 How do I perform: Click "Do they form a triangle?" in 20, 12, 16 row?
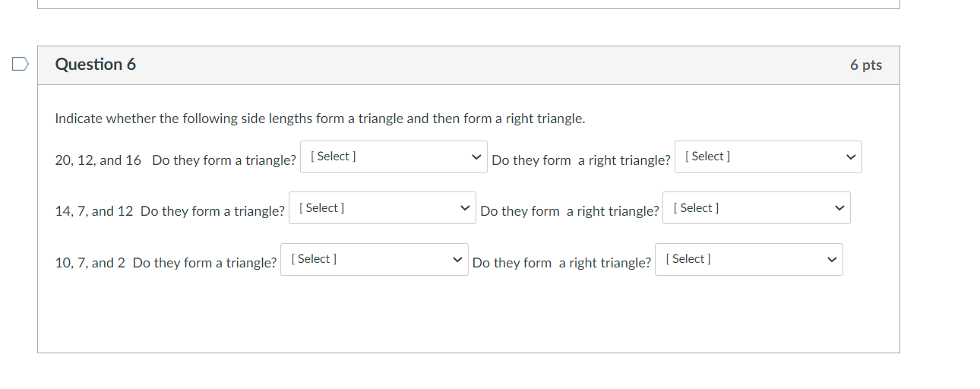[x=224, y=160]
